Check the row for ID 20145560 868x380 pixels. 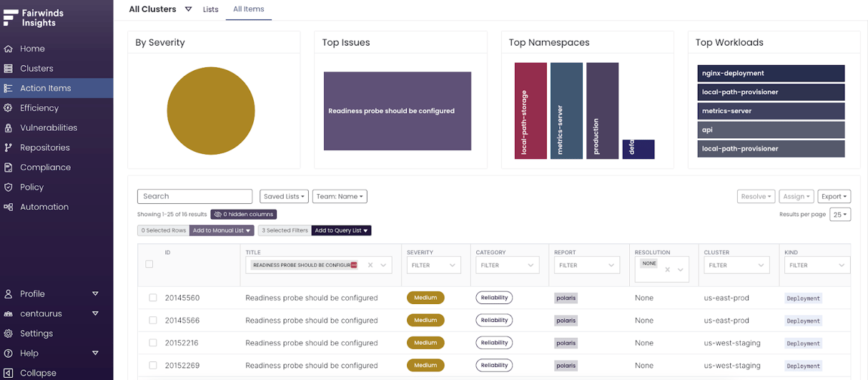click(x=153, y=298)
